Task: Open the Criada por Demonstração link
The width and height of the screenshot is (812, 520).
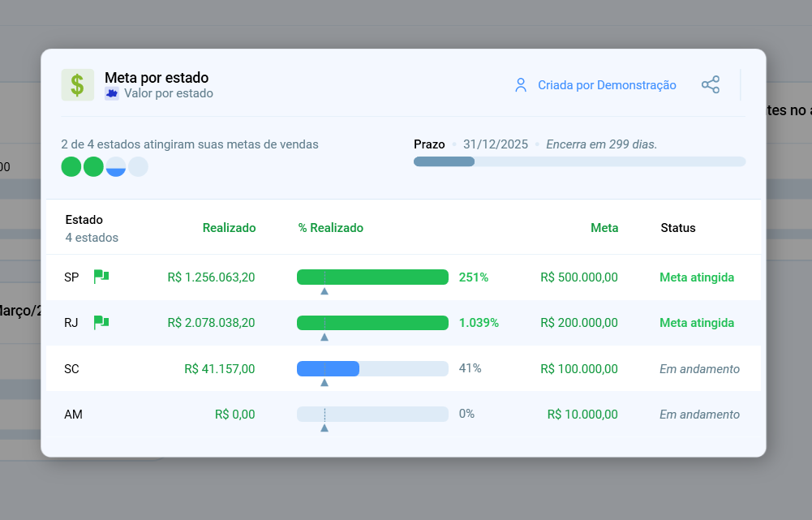Action: pos(607,85)
